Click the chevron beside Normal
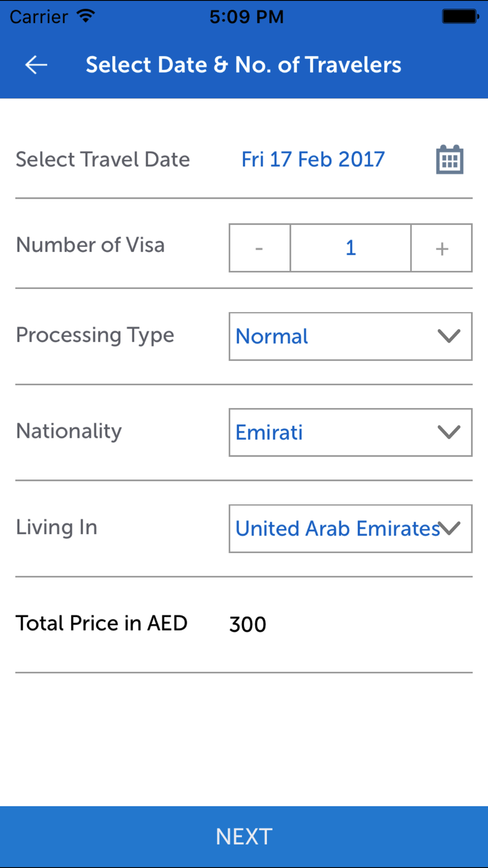This screenshot has width=488, height=868. (449, 336)
